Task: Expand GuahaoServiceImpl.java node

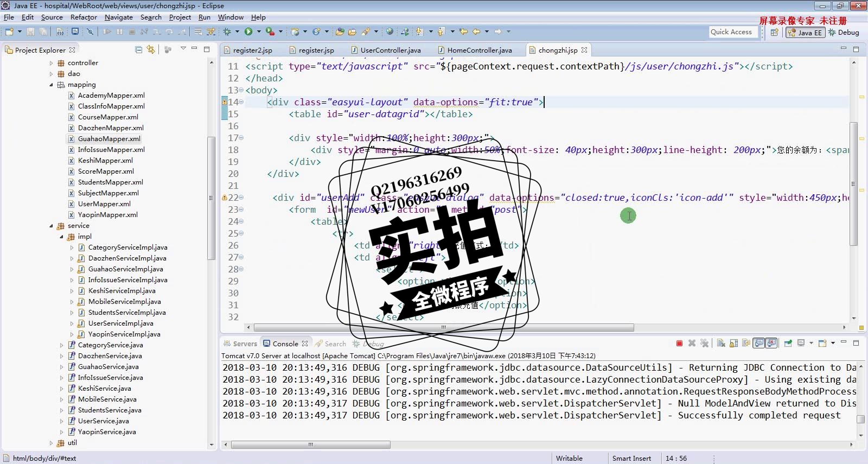Action: (72, 269)
